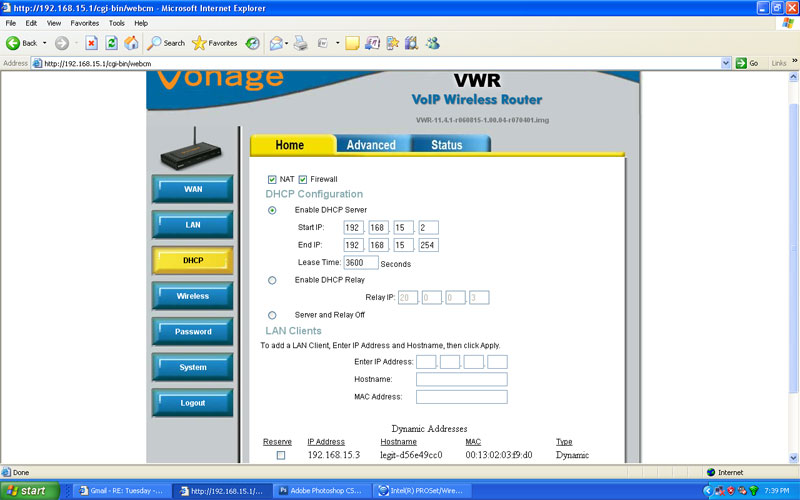Click the Stop loading icon

click(x=91, y=43)
